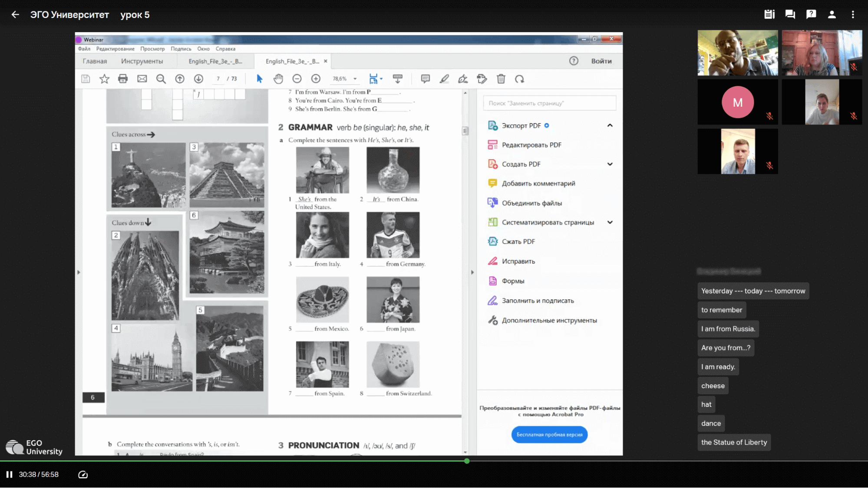Click the magnifier search icon in the toolbar

[x=161, y=79]
